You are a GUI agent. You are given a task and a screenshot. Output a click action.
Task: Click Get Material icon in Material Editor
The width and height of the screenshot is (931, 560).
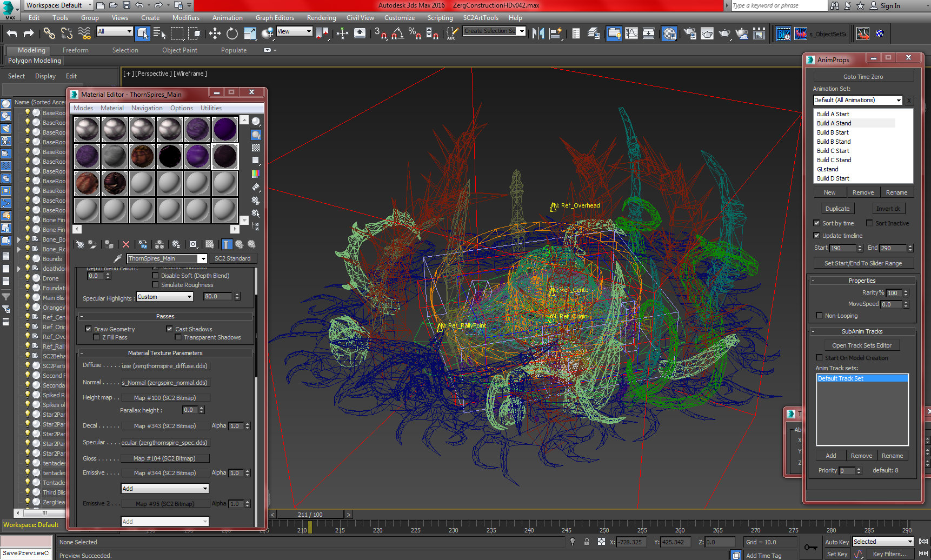click(80, 244)
